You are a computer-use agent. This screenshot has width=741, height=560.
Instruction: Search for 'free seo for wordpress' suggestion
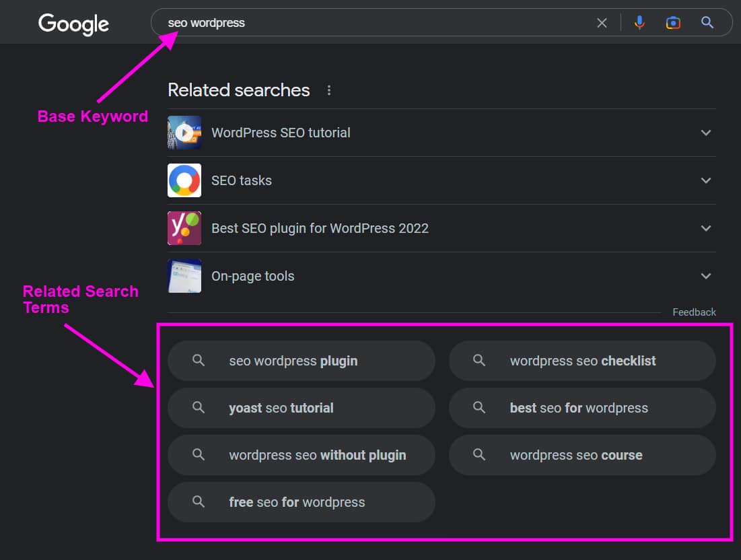coord(302,502)
